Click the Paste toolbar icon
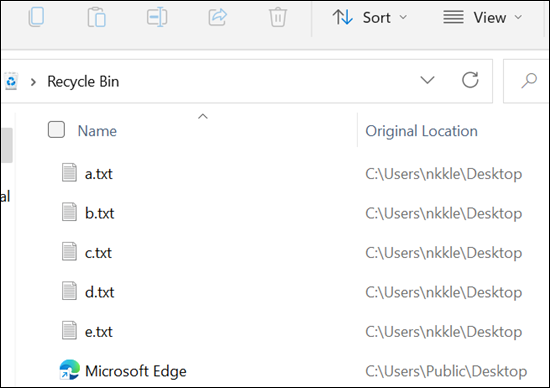This screenshot has width=550, height=388. click(x=96, y=17)
